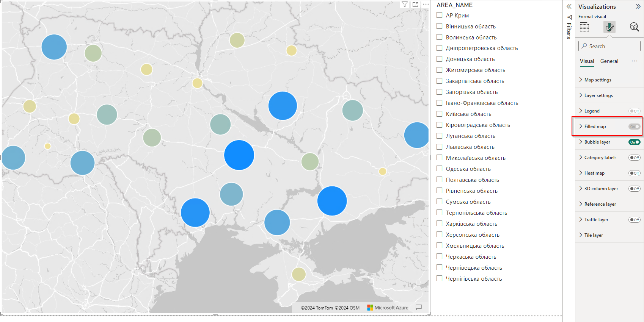Tick the Волинська область checkbox
This screenshot has width=644, height=322.
(x=439, y=37)
